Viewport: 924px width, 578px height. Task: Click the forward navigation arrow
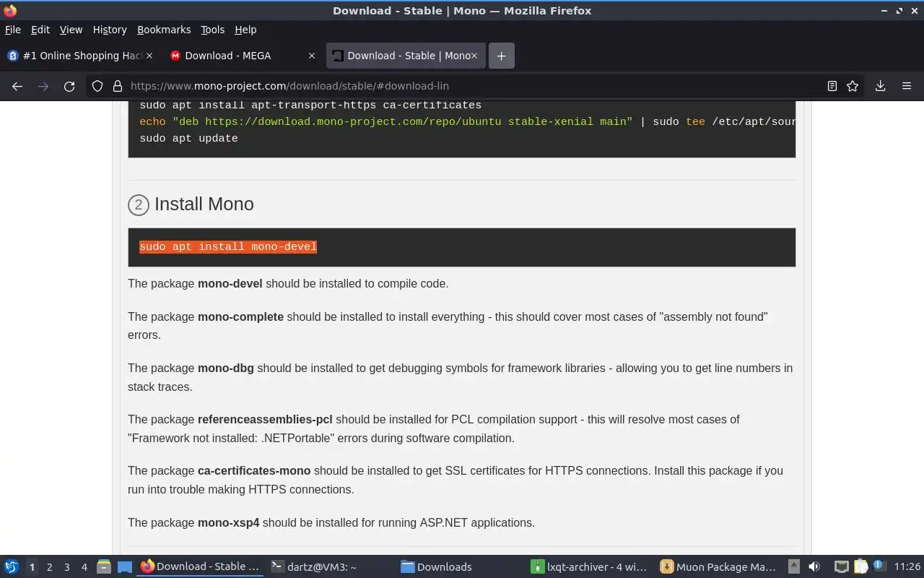[43, 86]
